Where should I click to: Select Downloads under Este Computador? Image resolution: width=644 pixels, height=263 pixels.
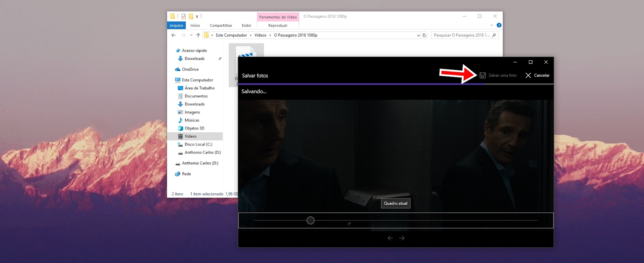coord(195,104)
